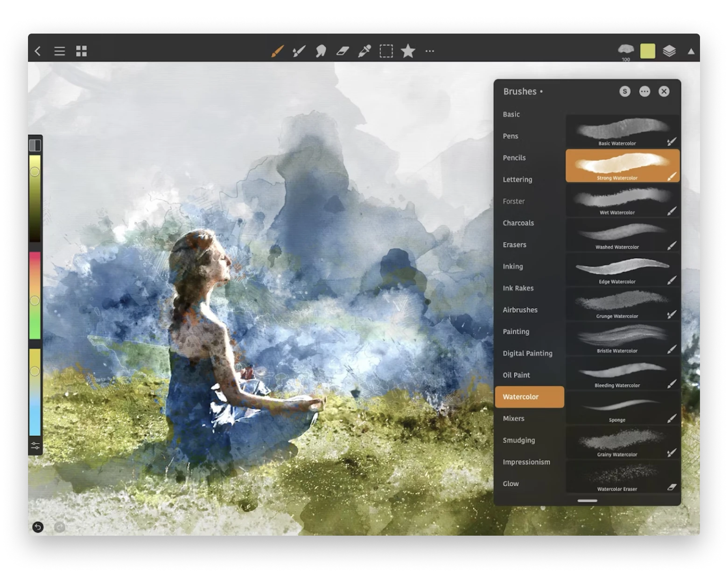
Task: Expand more tools via ellipsis in toolbar
Action: click(x=430, y=51)
